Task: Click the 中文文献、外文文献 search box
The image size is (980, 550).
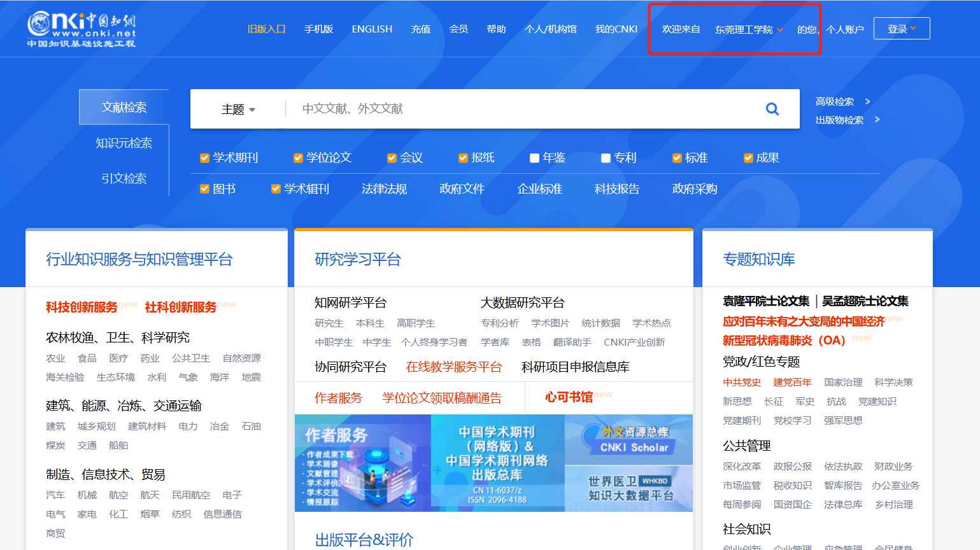Action: pyautogui.click(x=522, y=109)
